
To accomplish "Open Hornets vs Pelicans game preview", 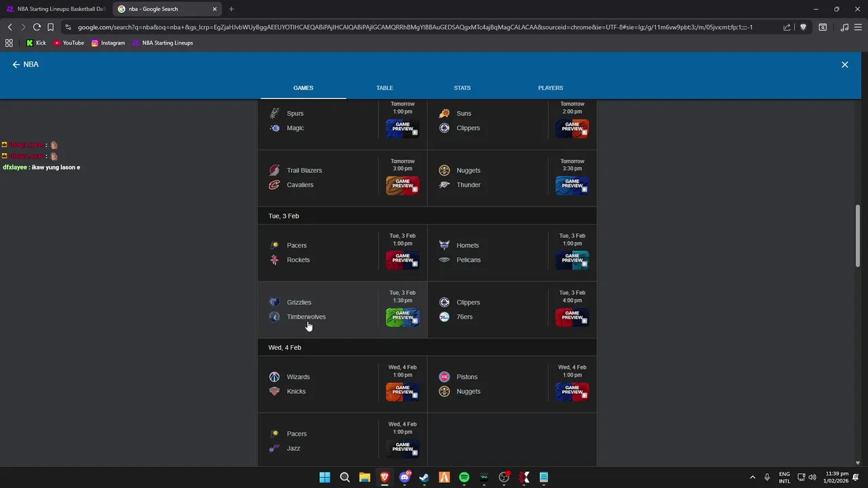I will [x=572, y=260].
